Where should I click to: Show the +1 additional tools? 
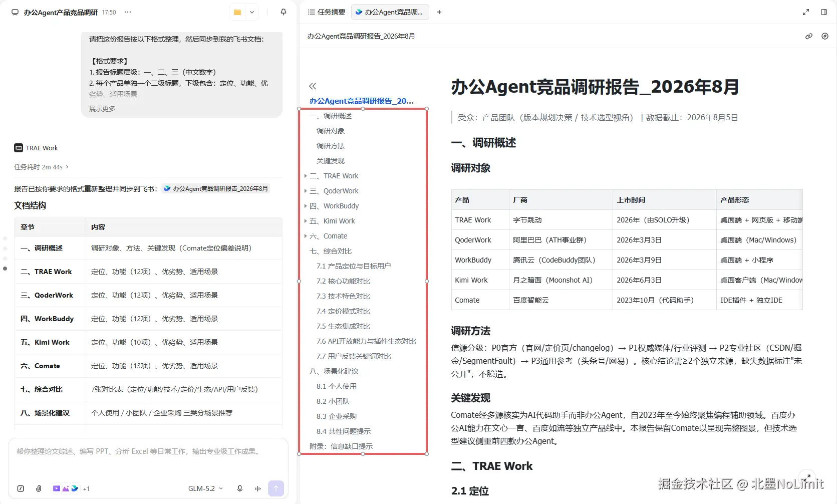86,488
